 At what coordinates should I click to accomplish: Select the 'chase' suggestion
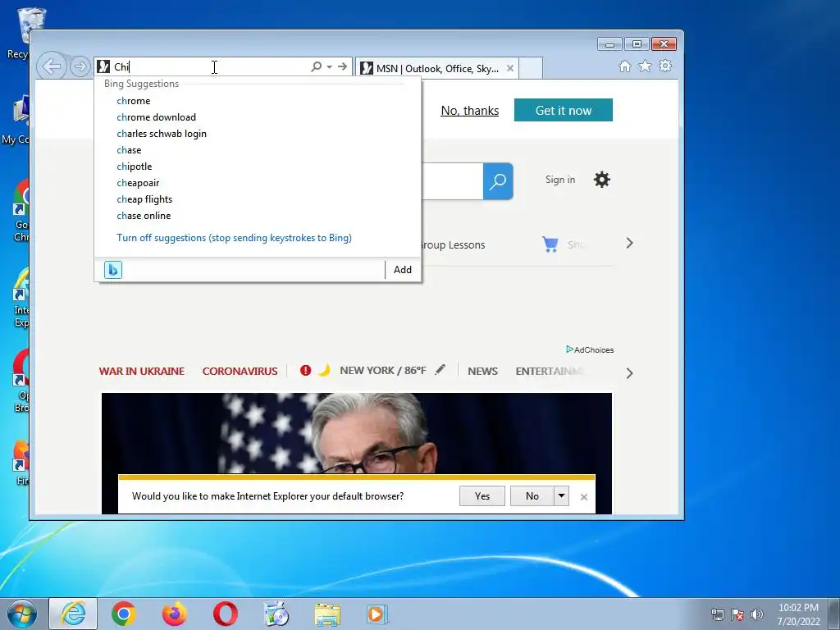tap(129, 150)
